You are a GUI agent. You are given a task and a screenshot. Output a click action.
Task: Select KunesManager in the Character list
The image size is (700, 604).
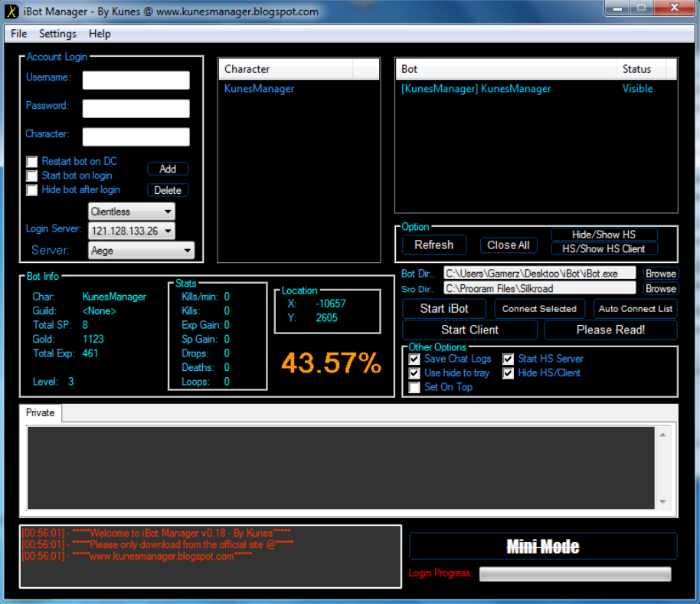(259, 89)
